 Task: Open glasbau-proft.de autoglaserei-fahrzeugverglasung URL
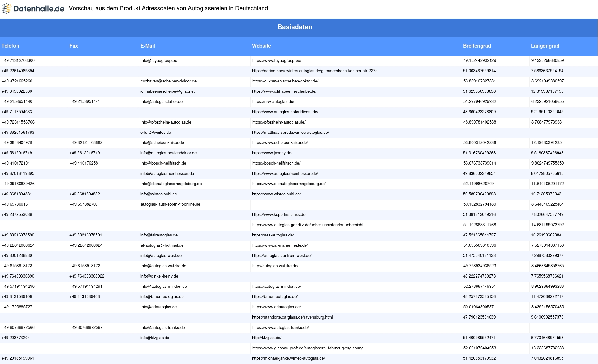[308, 348]
